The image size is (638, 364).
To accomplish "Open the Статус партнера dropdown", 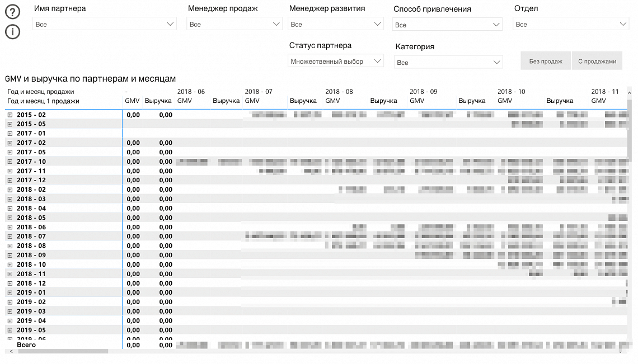I will pos(336,62).
